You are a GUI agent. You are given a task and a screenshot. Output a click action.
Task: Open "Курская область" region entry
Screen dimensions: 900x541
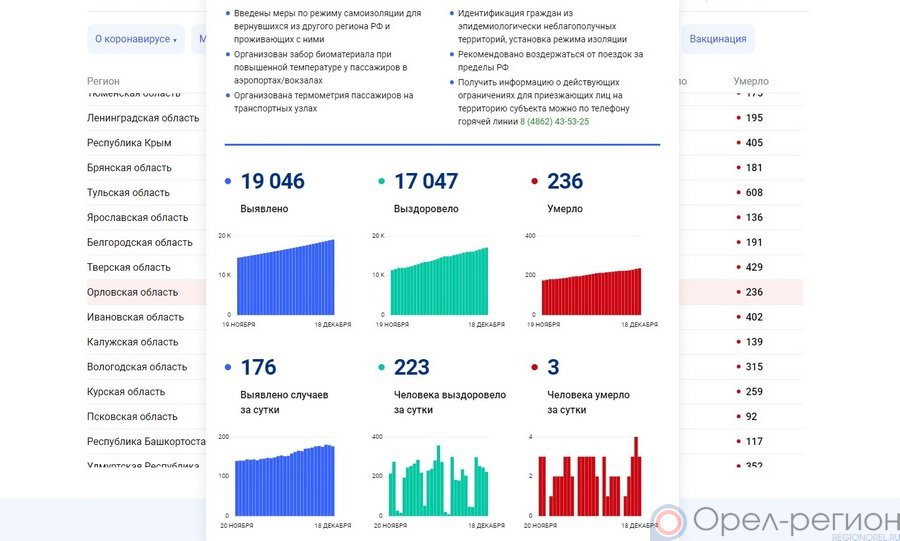point(126,392)
